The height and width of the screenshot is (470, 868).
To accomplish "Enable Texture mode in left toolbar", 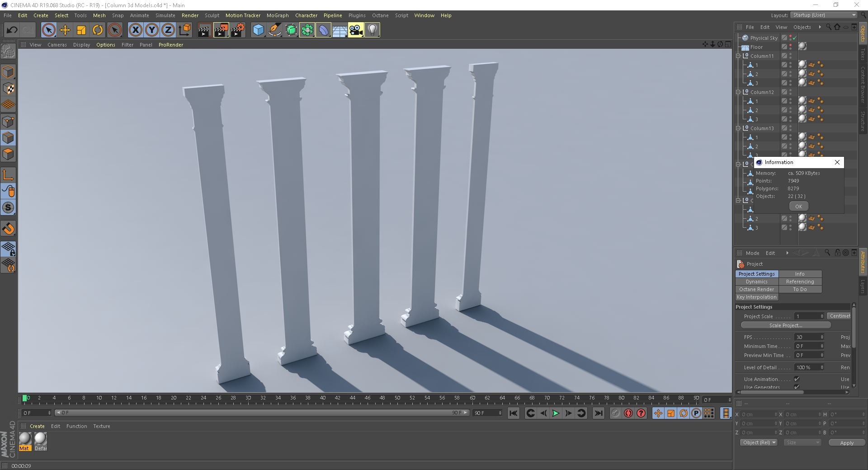I will click(9, 89).
